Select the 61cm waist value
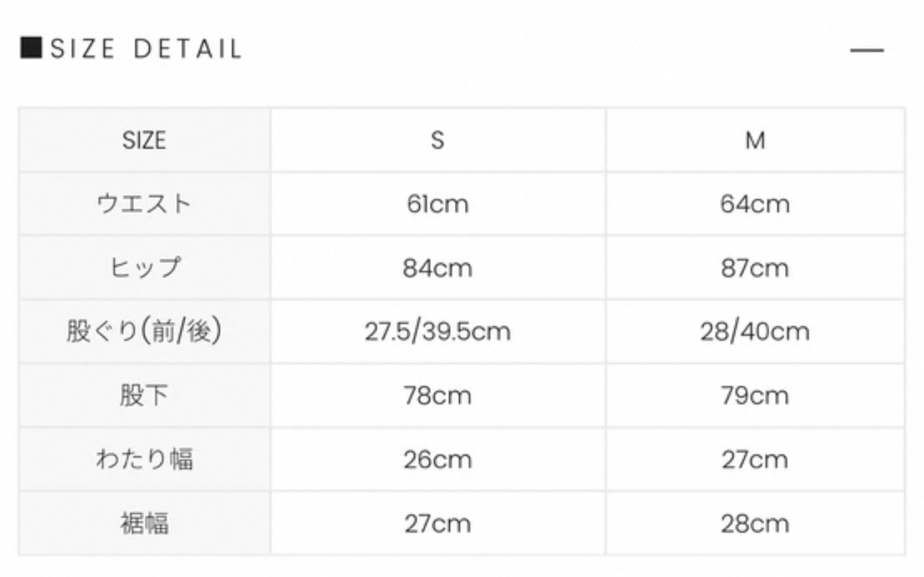This screenshot has height=577, width=924. coord(438,204)
